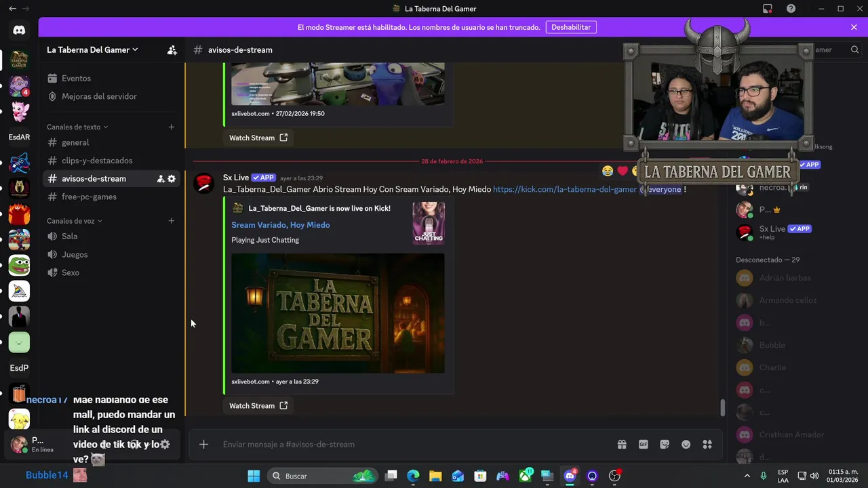Open Mejoras del servidor

click(111, 96)
